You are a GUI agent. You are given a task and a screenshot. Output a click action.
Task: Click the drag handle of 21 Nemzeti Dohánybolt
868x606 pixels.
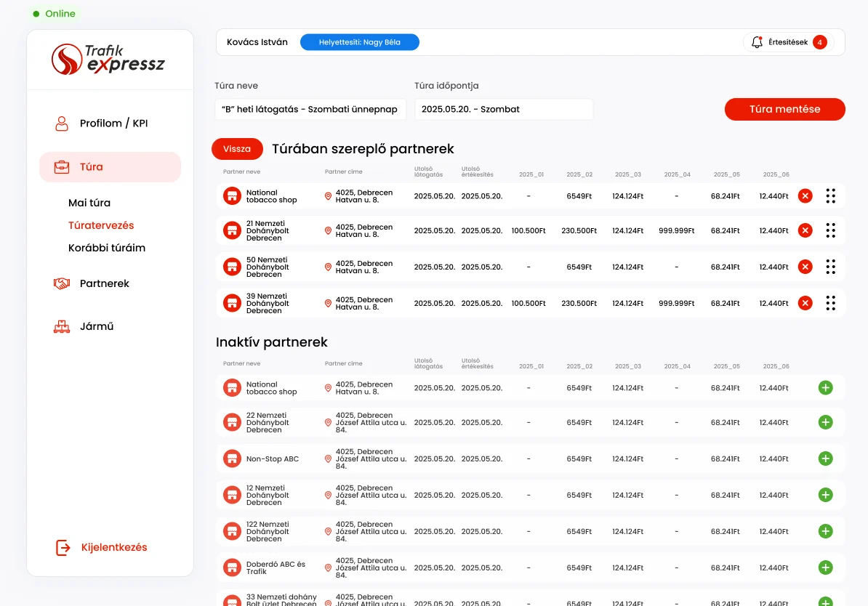(830, 230)
